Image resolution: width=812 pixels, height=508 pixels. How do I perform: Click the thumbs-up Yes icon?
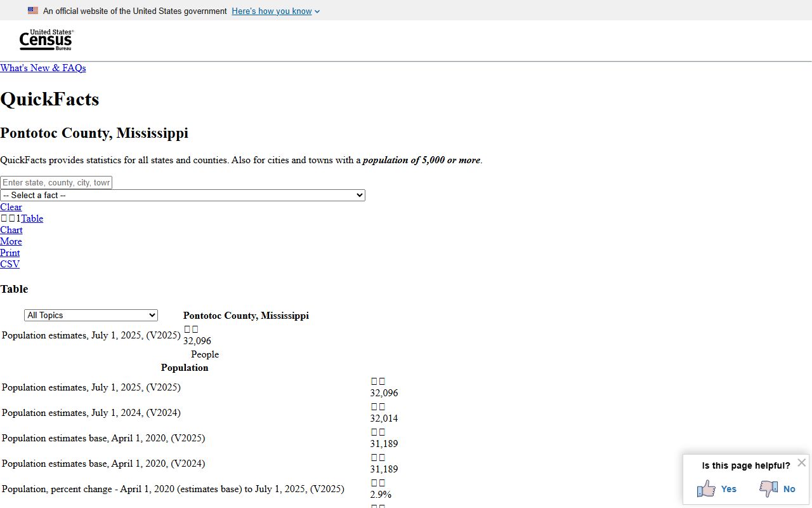click(x=706, y=488)
